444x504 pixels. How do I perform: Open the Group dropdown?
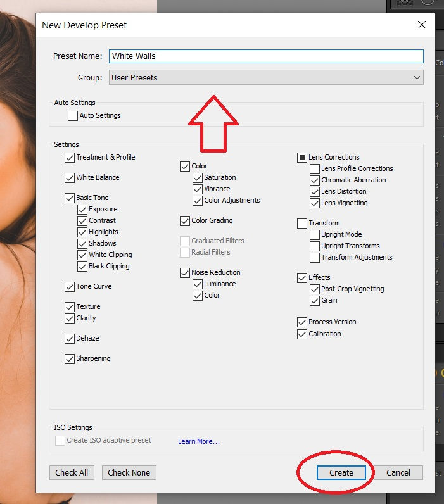[266, 77]
